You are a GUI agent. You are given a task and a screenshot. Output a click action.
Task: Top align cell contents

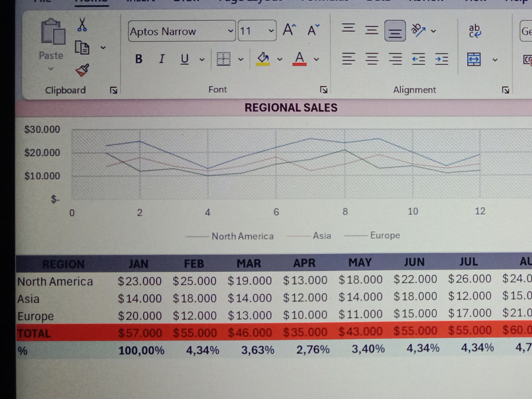pos(348,29)
